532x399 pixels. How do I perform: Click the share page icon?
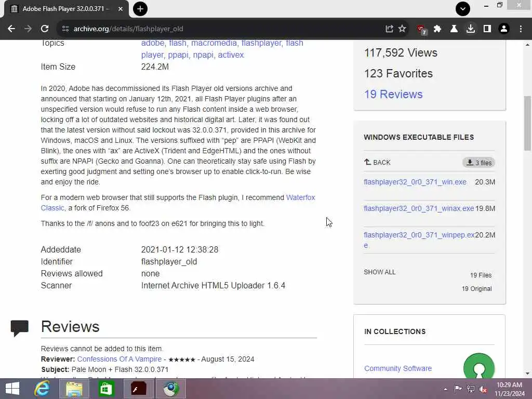pos(389,29)
